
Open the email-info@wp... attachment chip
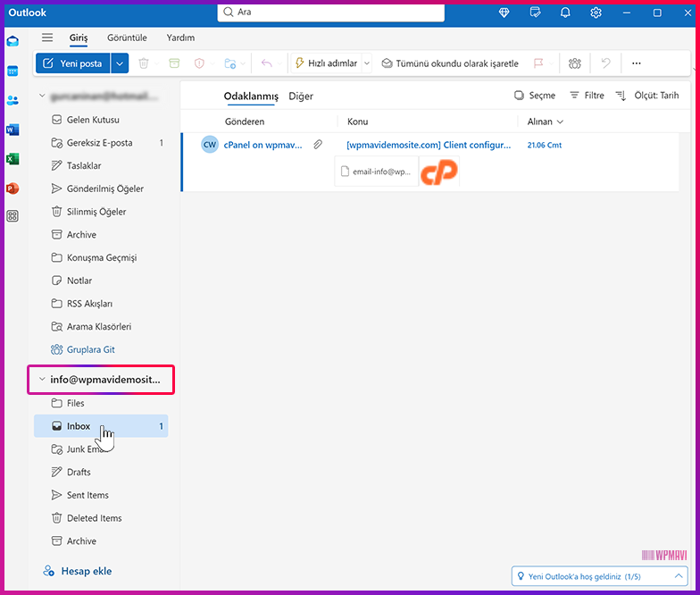[377, 172]
